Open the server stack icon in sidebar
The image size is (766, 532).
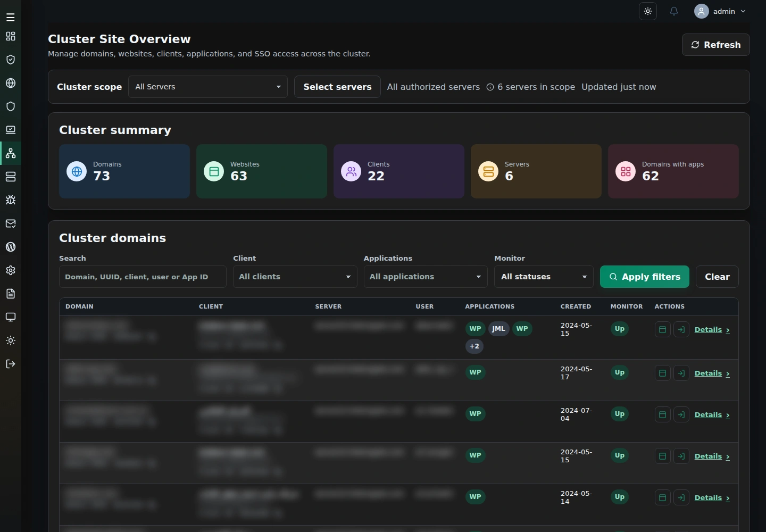coord(11,177)
